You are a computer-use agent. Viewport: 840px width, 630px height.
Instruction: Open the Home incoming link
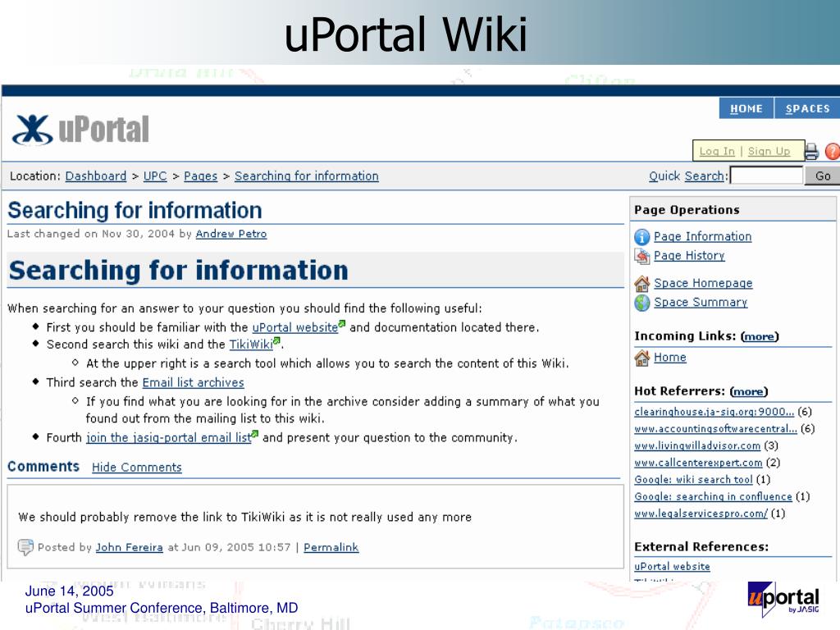click(669, 358)
